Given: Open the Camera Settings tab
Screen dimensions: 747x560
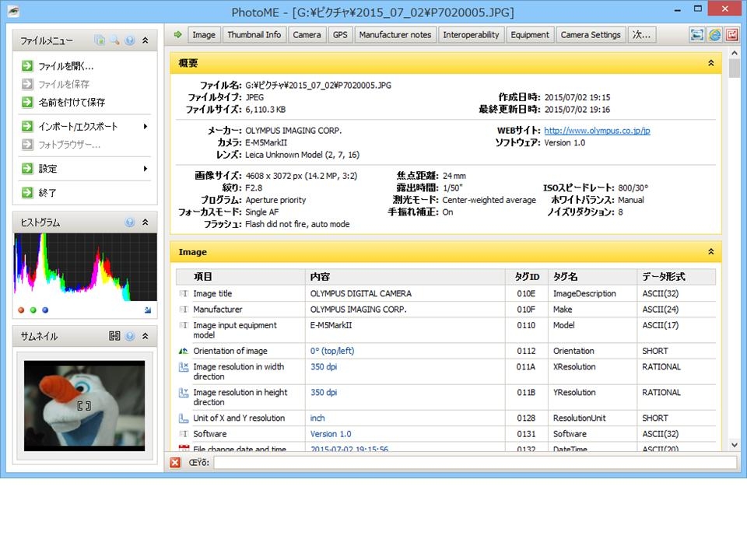Looking at the screenshot, I should click(591, 35).
